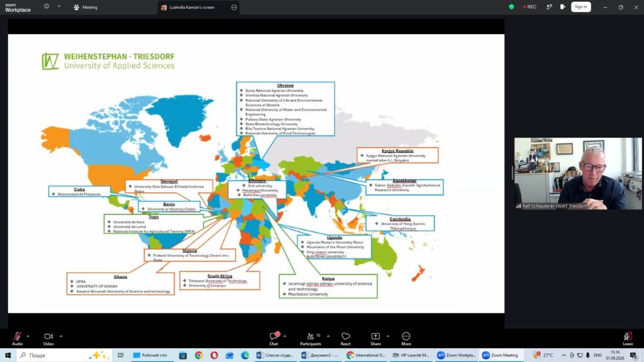Click the Uganda heading on the slide
Image resolution: width=644 pixels, height=362 pixels.
pos(335,237)
